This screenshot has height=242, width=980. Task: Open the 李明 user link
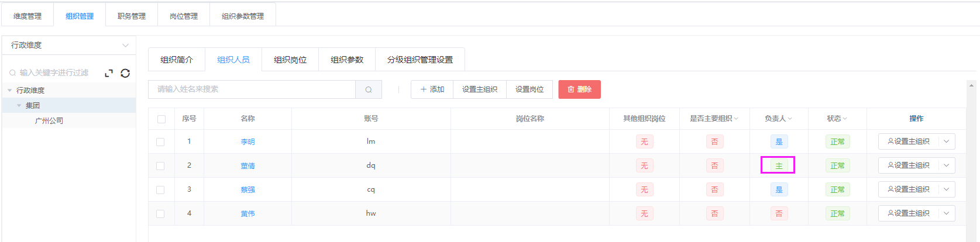click(247, 141)
